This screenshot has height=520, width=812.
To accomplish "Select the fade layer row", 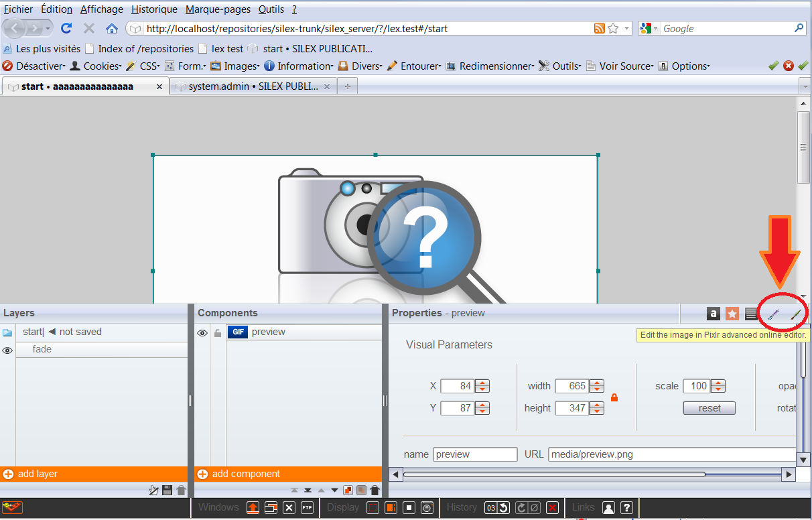I will click(x=102, y=349).
